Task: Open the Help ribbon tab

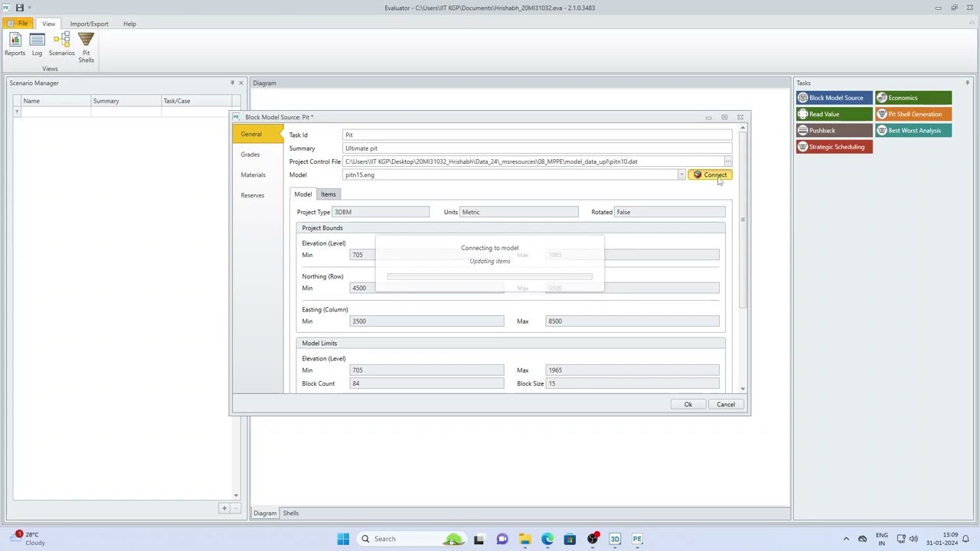Action: (129, 24)
